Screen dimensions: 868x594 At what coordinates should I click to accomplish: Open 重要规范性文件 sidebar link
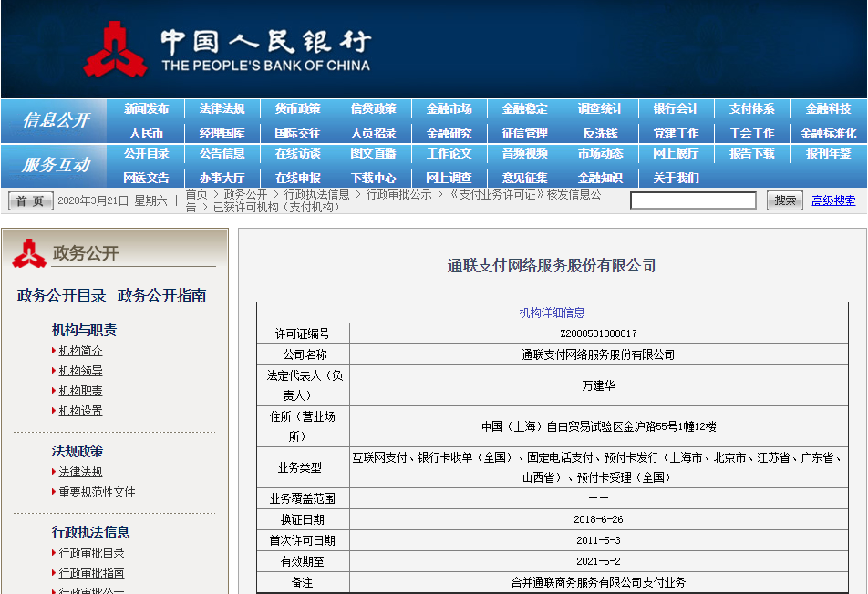pyautogui.click(x=97, y=492)
